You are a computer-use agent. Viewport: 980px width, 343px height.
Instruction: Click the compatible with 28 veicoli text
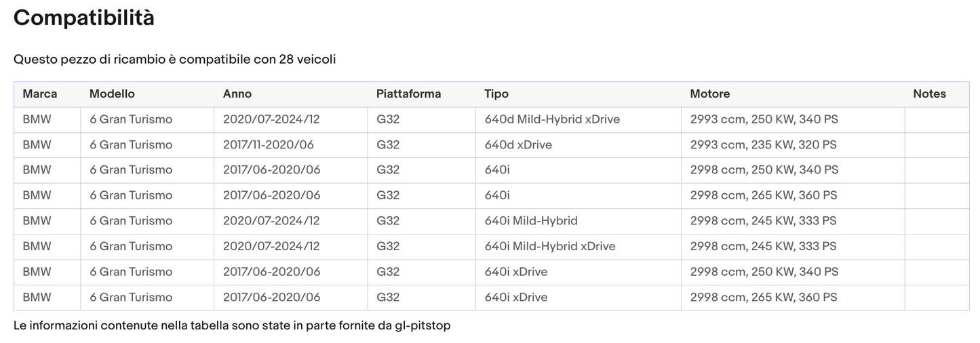[174, 60]
